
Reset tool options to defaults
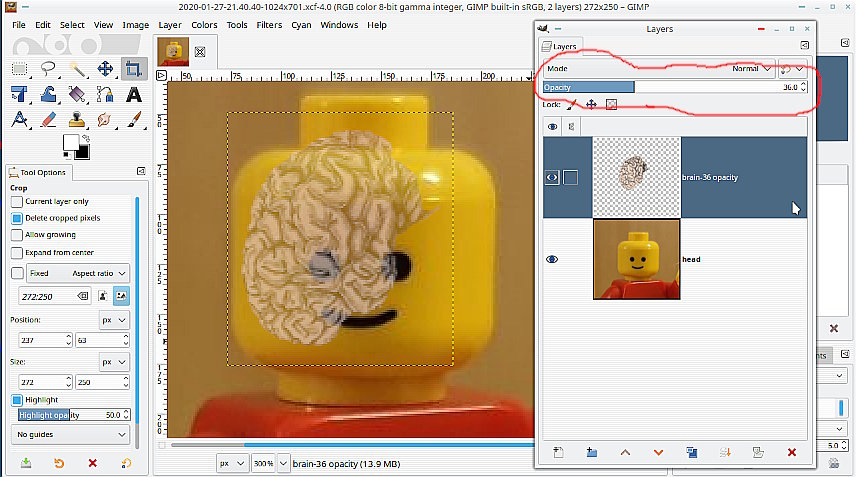(126, 463)
